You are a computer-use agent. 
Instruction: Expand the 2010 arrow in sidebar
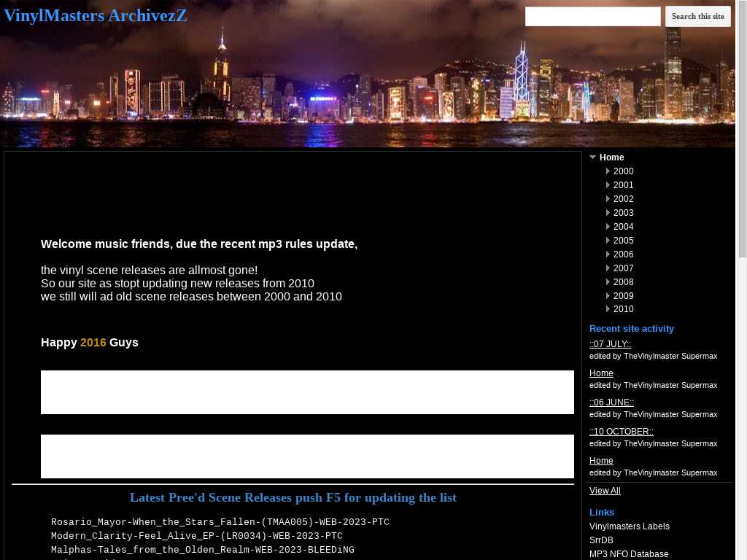(x=608, y=309)
